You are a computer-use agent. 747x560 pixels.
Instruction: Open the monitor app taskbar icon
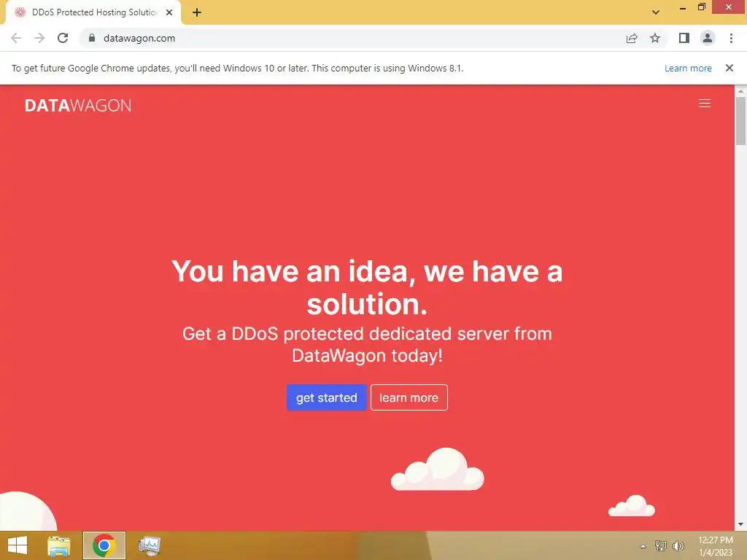tap(150, 545)
